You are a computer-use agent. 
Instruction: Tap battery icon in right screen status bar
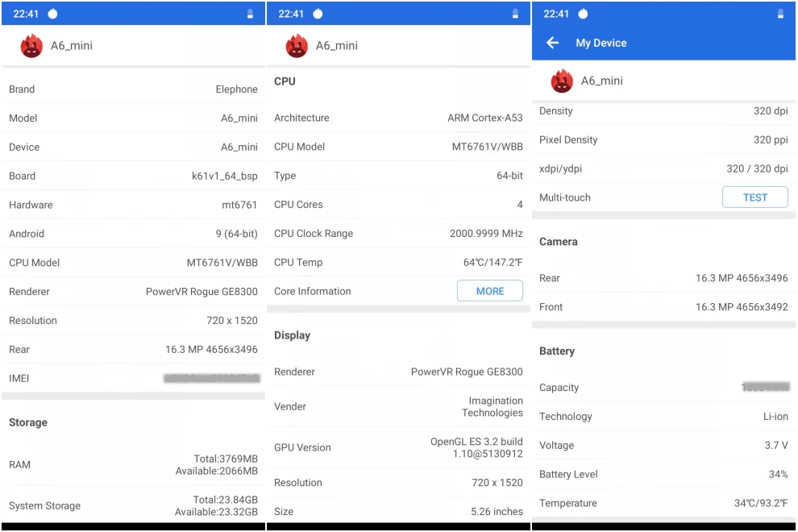pos(780,14)
